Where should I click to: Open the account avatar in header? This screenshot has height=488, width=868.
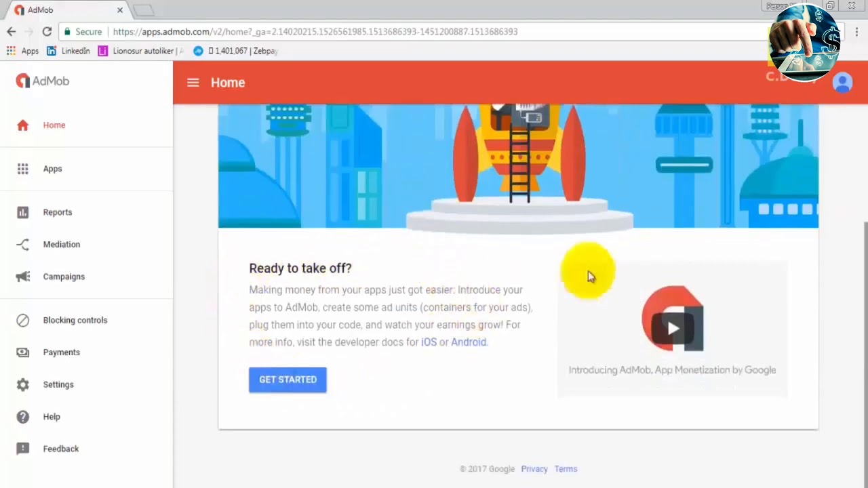click(842, 83)
